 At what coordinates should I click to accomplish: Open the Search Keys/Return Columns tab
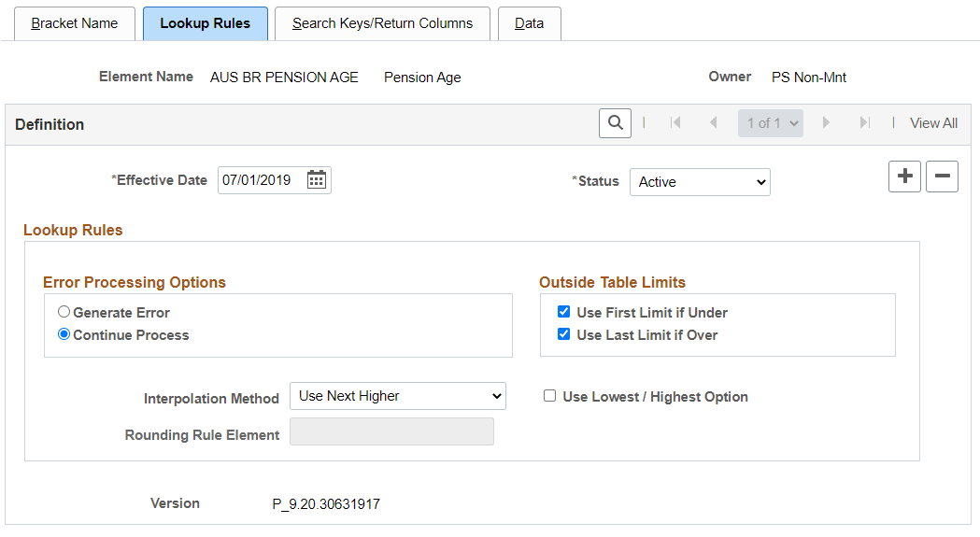[x=382, y=23]
